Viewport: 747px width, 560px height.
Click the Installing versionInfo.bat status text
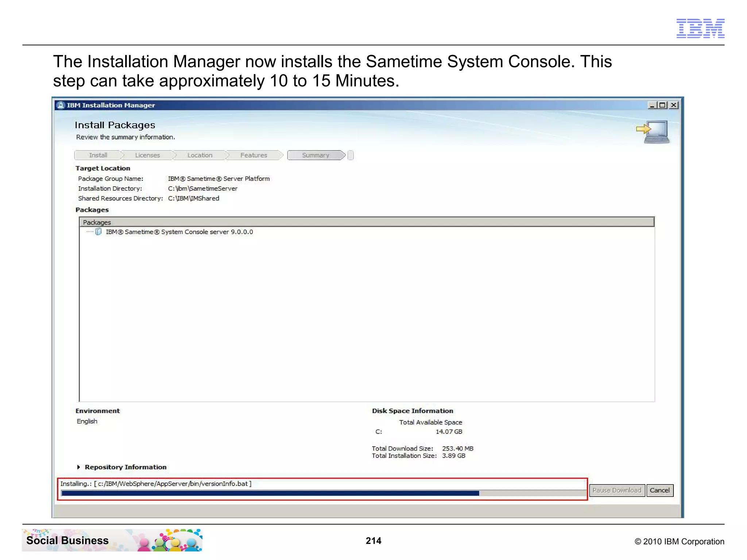(x=156, y=484)
